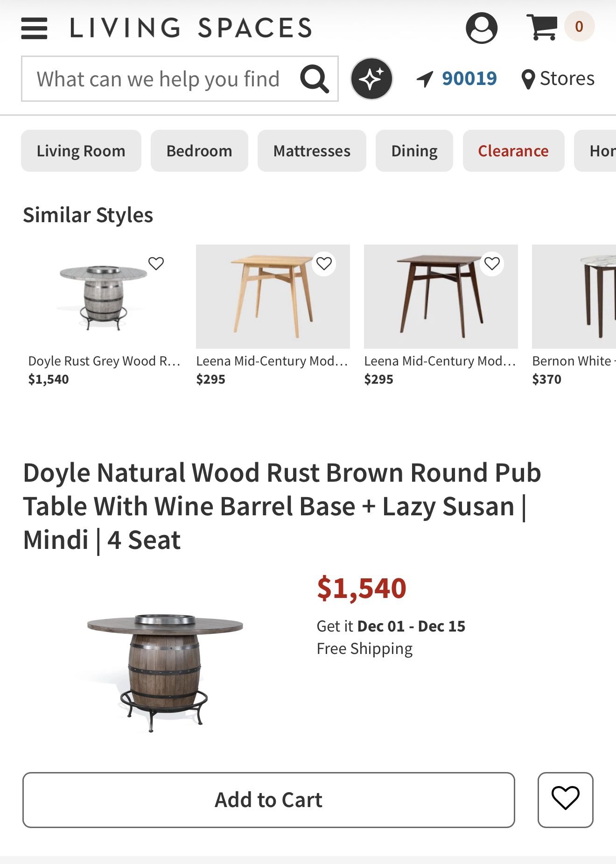Save main product to wishlist
This screenshot has width=616, height=864.
pyautogui.click(x=565, y=800)
